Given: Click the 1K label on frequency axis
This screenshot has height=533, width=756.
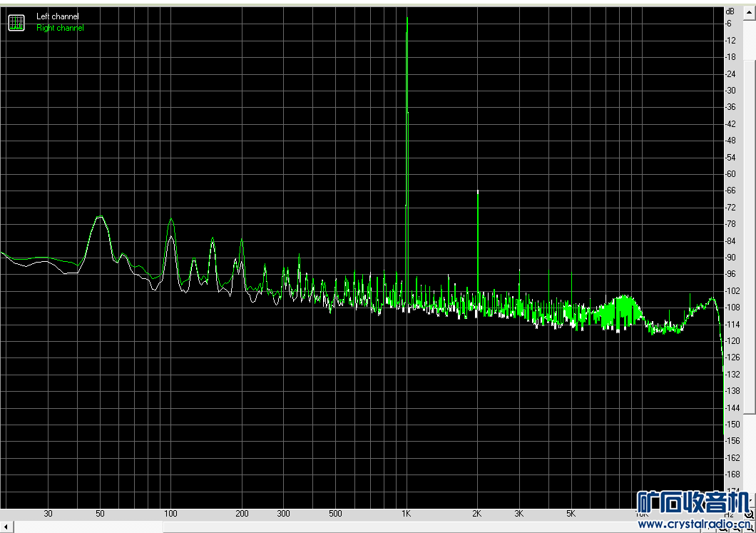Looking at the screenshot, I should coord(407,514).
